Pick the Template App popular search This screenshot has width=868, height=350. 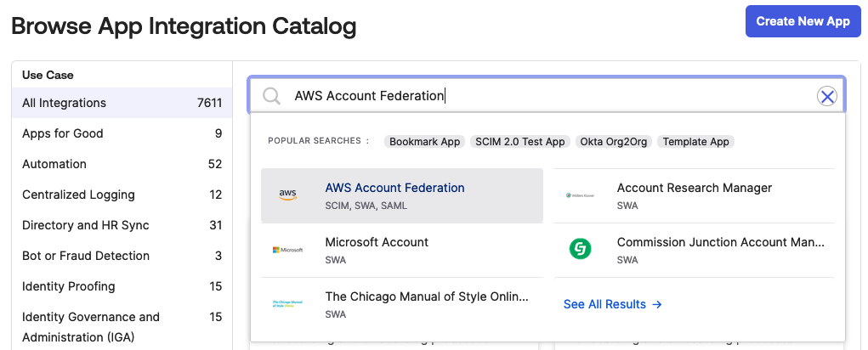point(696,142)
